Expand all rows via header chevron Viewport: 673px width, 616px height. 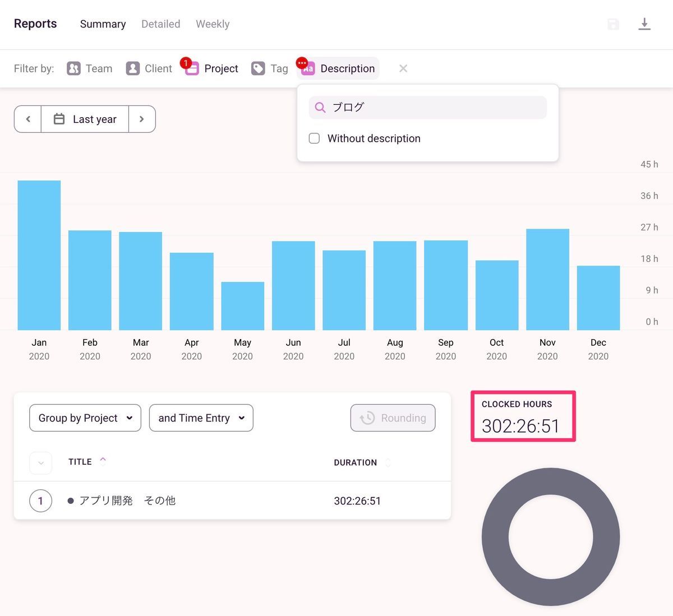coord(40,463)
